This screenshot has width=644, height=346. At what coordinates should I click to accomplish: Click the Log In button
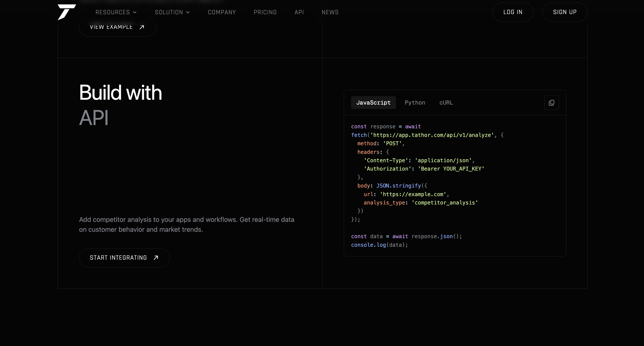pos(513,12)
